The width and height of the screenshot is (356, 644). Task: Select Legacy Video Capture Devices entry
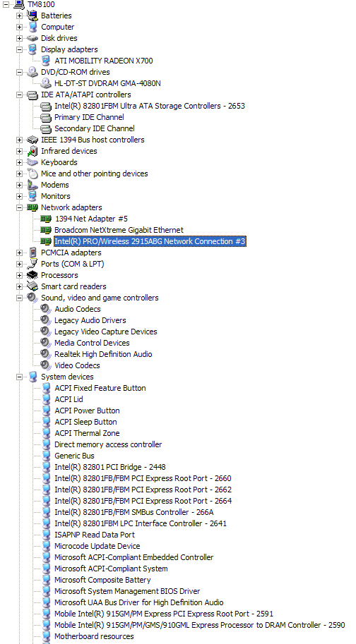click(106, 332)
